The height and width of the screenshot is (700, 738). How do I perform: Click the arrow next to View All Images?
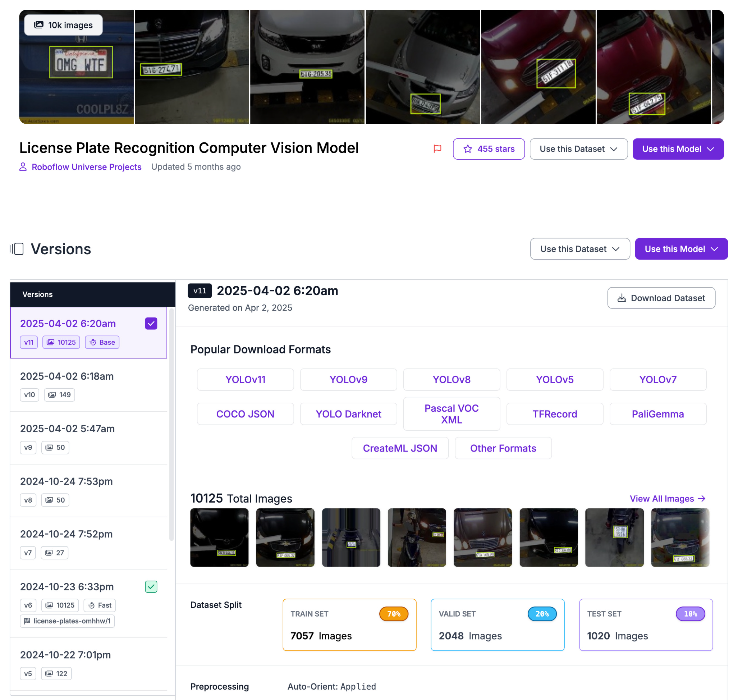coord(702,499)
